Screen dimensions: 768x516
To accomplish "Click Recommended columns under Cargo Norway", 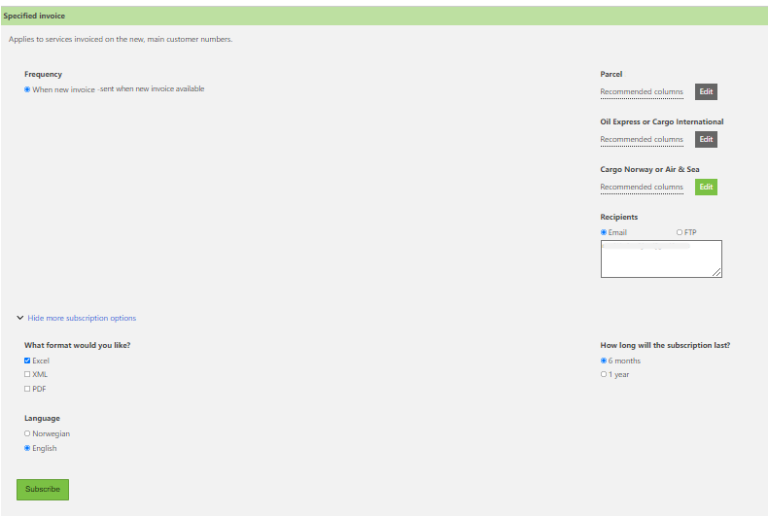I will (x=641, y=187).
